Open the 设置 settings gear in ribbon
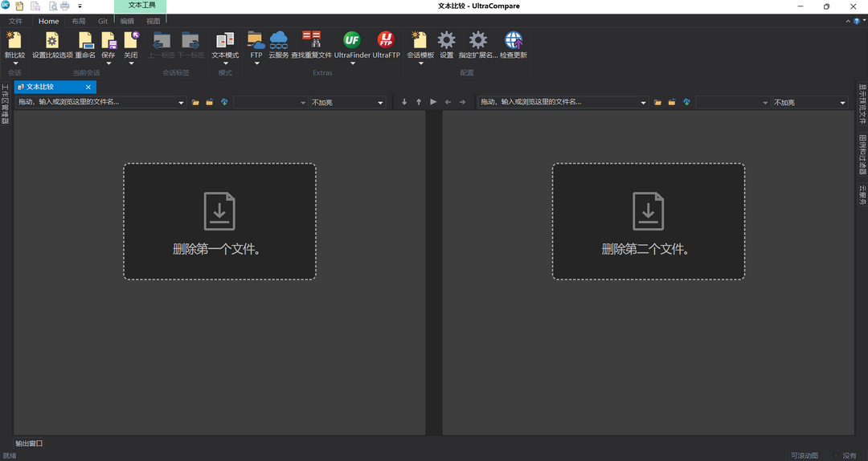 (446, 41)
